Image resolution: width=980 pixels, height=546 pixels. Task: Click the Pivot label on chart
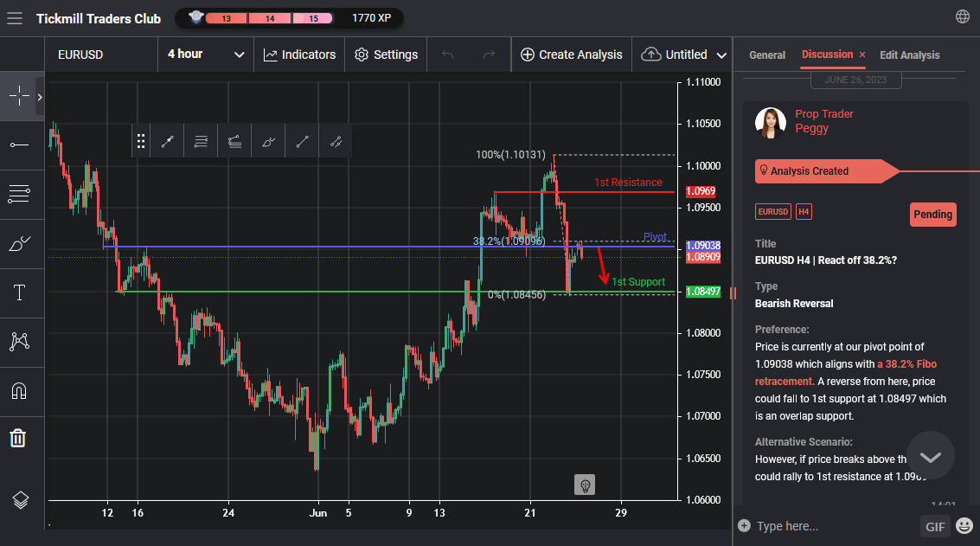tap(655, 237)
